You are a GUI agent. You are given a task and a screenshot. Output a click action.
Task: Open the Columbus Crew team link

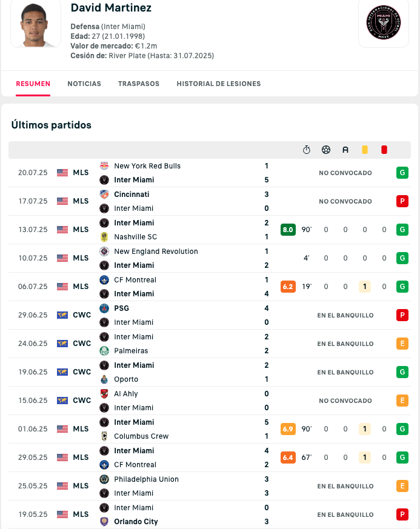click(141, 436)
